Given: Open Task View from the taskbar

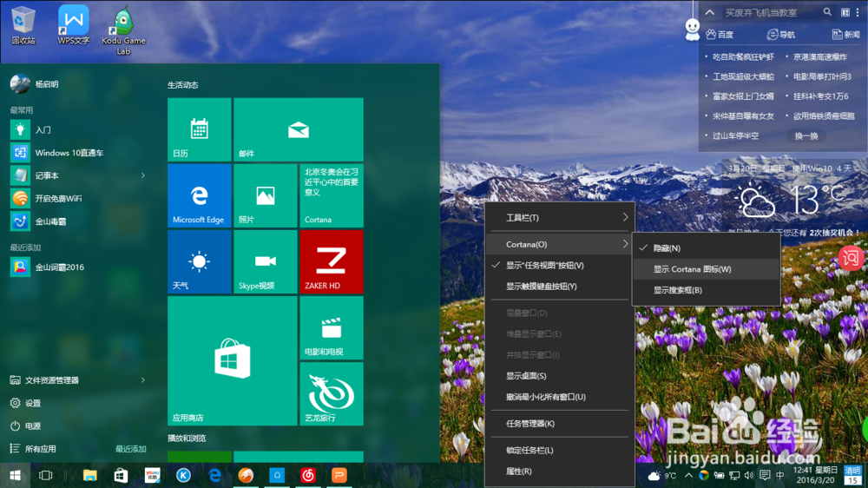Looking at the screenshot, I should (x=45, y=475).
